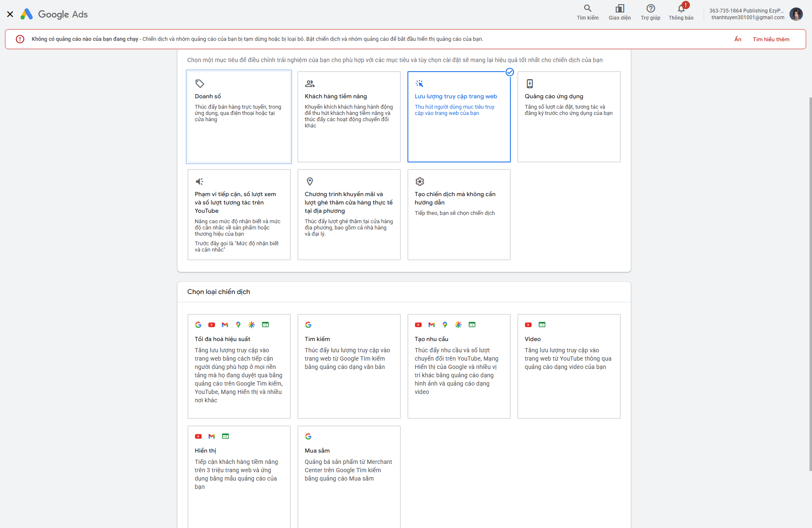Select the Quảng cáo ứng dụng goal card
The image size is (812, 528).
click(x=569, y=117)
